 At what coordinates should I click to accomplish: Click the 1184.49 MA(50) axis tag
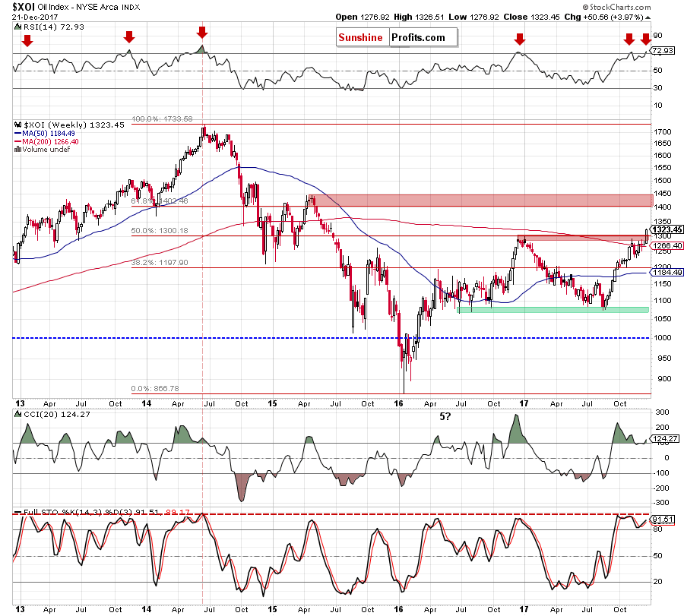[x=666, y=273]
